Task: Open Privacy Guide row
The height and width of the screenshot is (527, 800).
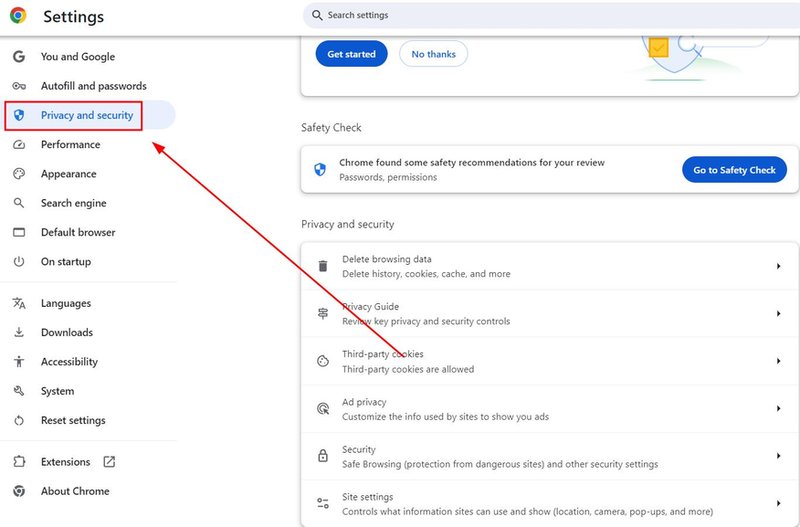Action: tap(549, 313)
